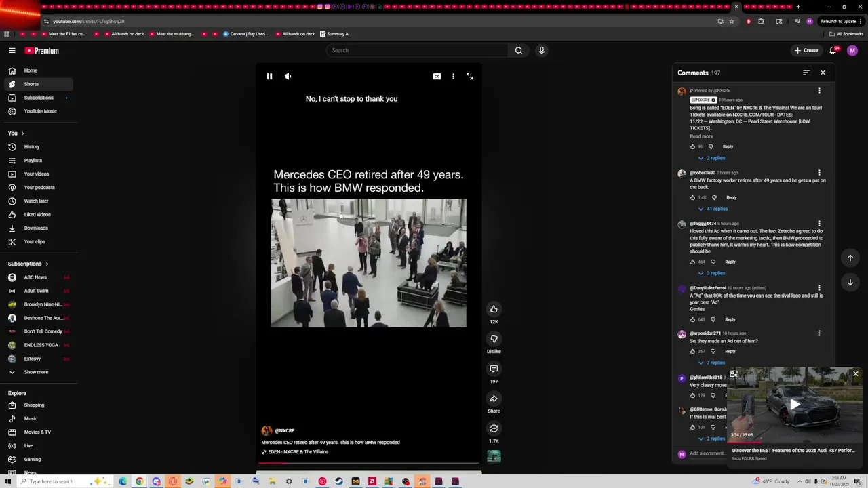This screenshot has width=868, height=488.
Task: Click into the YouTube Search field
Action: (416, 50)
